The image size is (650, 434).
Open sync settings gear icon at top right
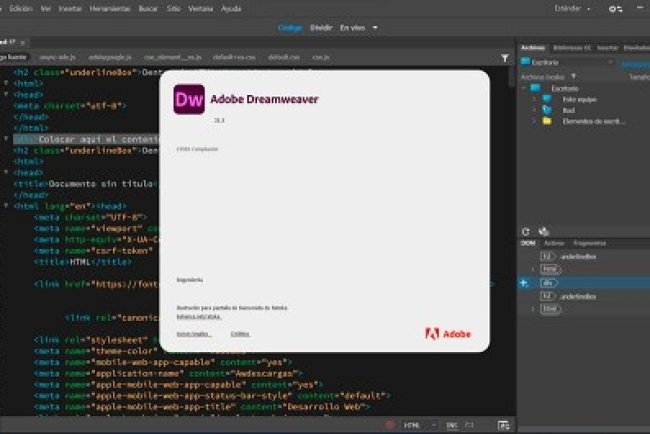[x=615, y=9]
